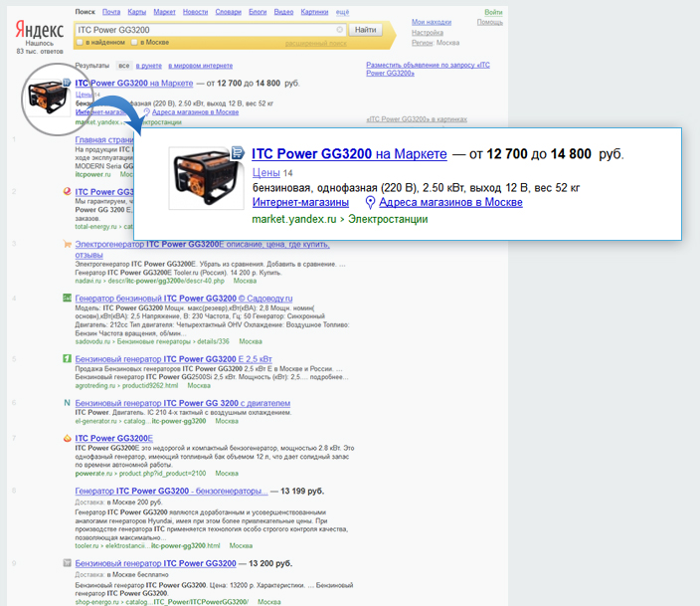Click "Разместить объявление по запросу" link
Image resolution: width=700 pixels, height=606 pixels.
428,69
